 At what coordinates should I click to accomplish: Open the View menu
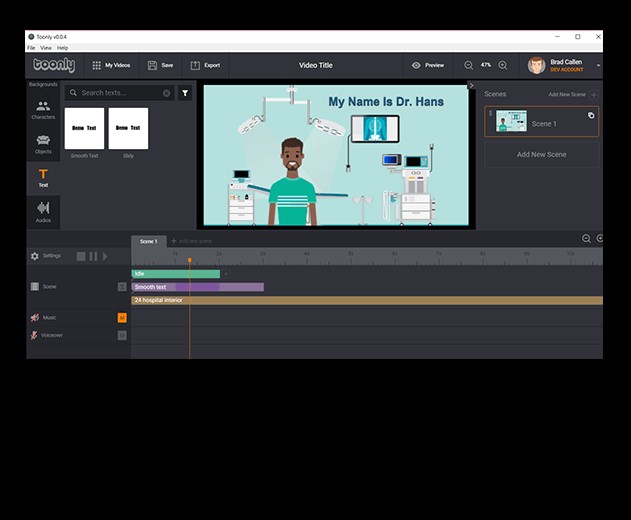tap(46, 48)
